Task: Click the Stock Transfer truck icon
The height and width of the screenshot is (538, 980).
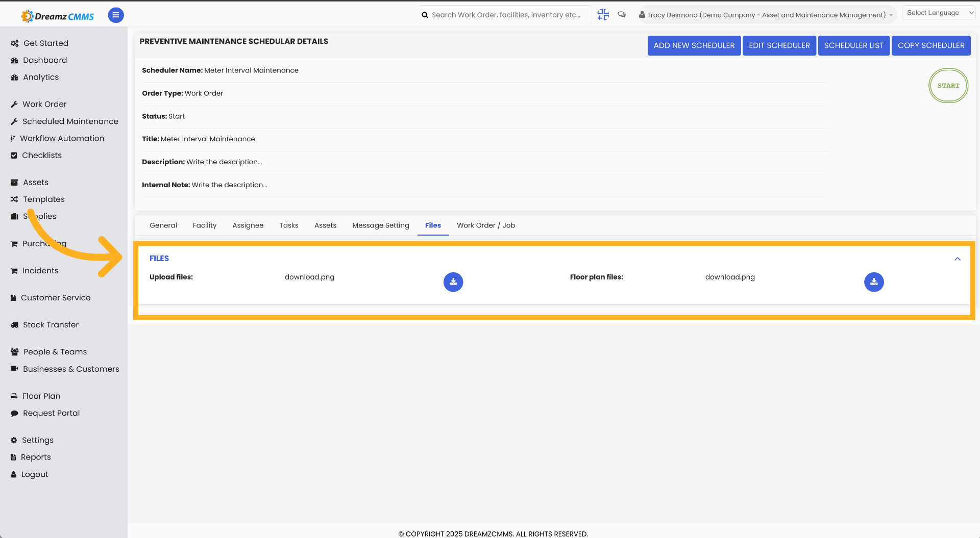Action: pyautogui.click(x=14, y=325)
